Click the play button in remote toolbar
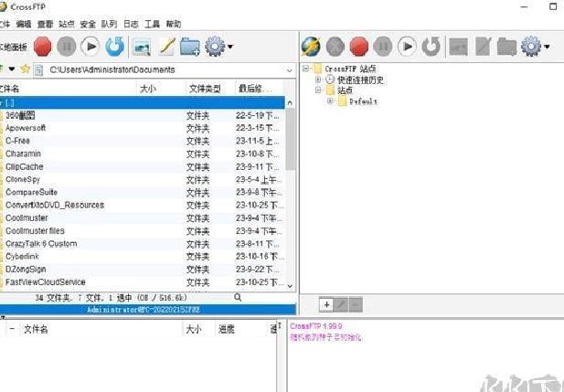This screenshot has width=564, height=392. click(407, 47)
